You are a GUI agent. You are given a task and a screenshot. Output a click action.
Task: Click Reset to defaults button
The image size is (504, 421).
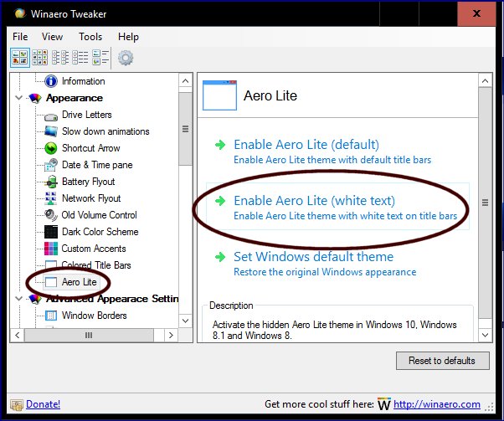[x=442, y=361]
